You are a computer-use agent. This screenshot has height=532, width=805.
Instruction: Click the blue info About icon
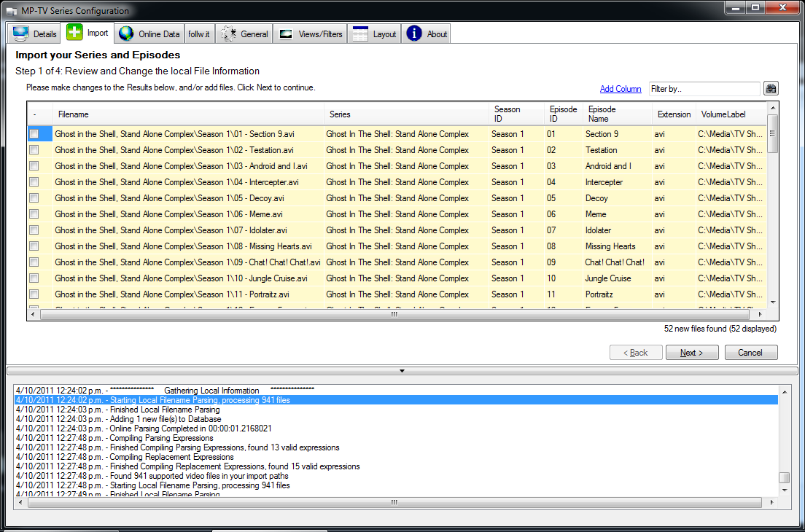point(413,34)
